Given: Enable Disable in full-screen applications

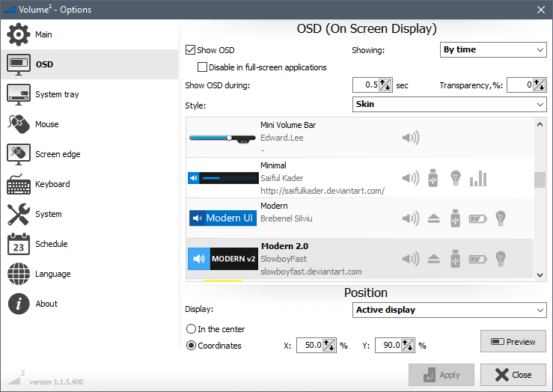Looking at the screenshot, I should [204, 67].
